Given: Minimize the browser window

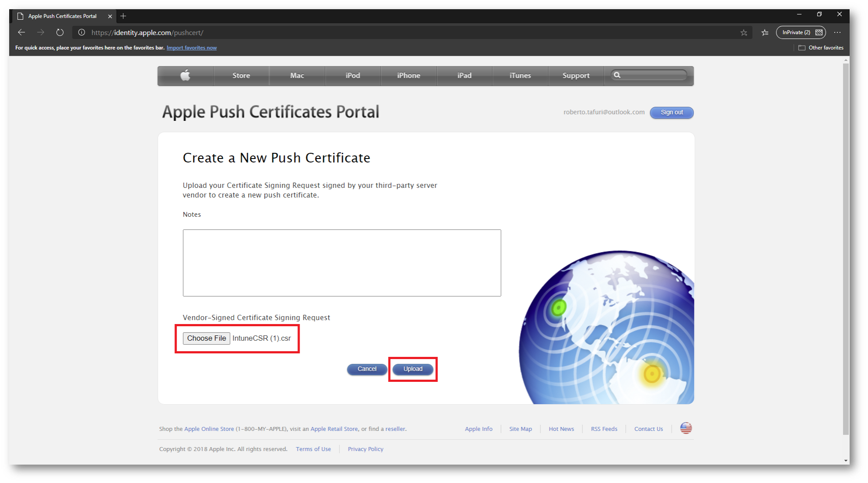Looking at the screenshot, I should (799, 14).
